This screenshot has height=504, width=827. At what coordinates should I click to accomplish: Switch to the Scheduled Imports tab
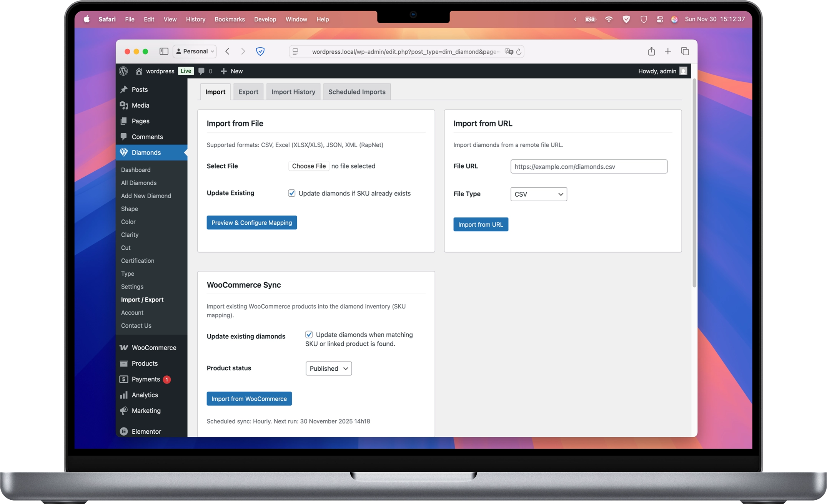(356, 92)
